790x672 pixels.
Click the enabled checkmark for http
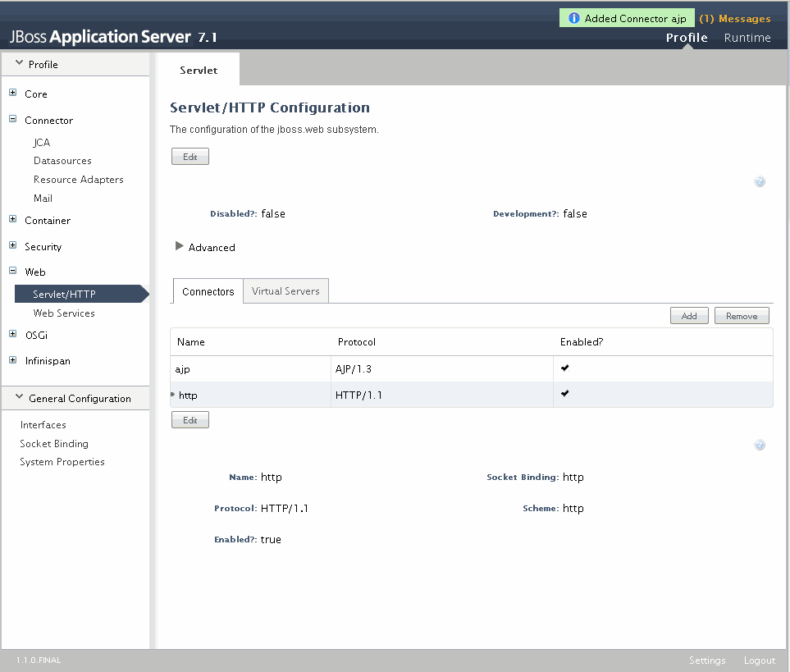(x=564, y=393)
